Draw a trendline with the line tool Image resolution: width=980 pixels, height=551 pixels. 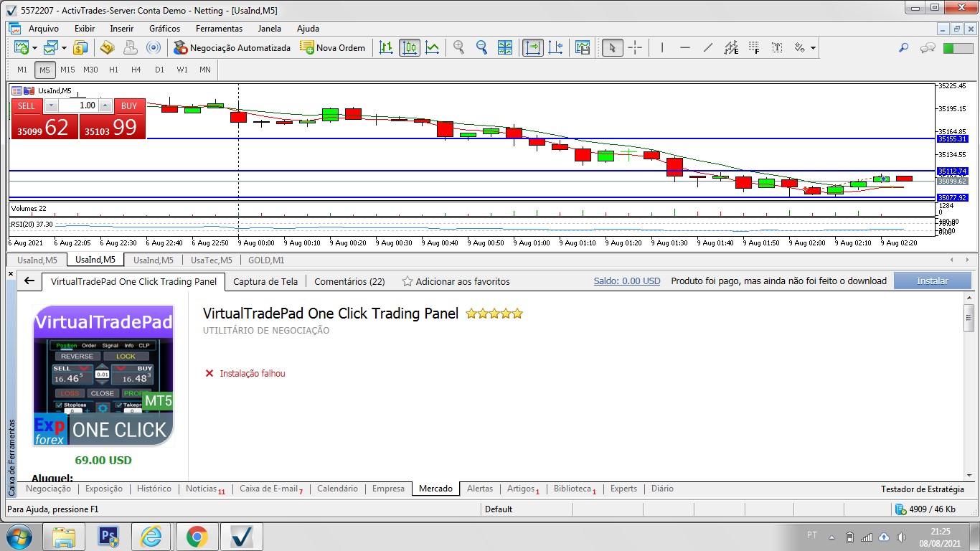coord(708,48)
